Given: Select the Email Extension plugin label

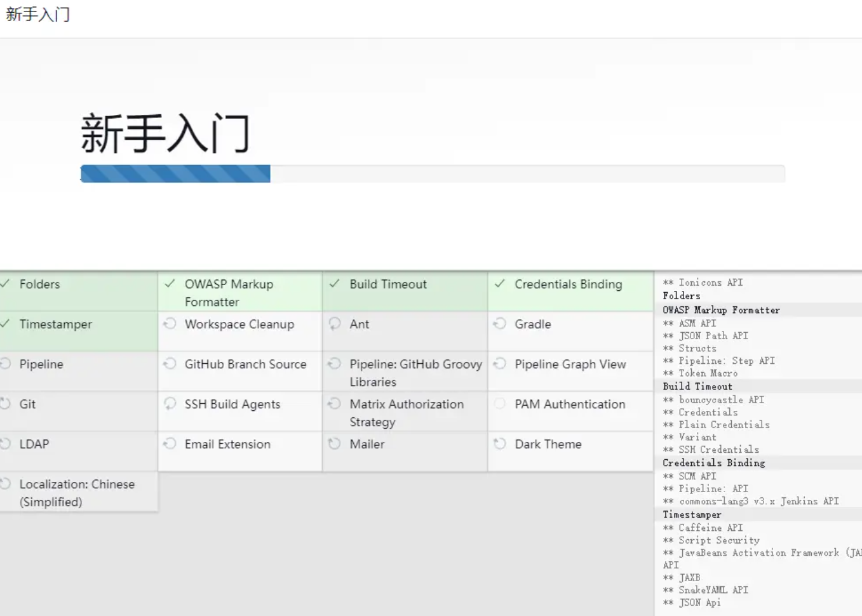Looking at the screenshot, I should 227,444.
